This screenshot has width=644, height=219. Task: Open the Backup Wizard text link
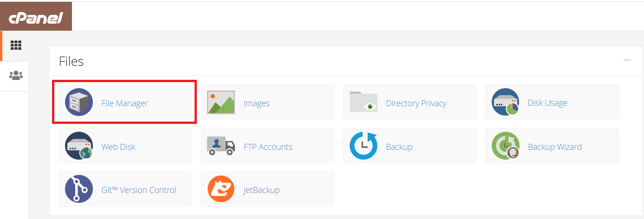point(555,147)
